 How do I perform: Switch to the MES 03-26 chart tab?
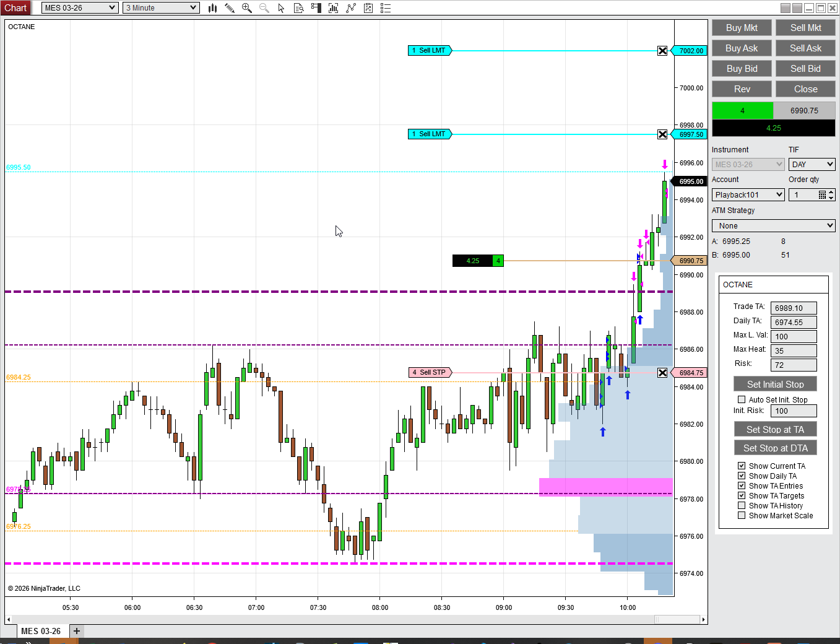[x=41, y=630]
